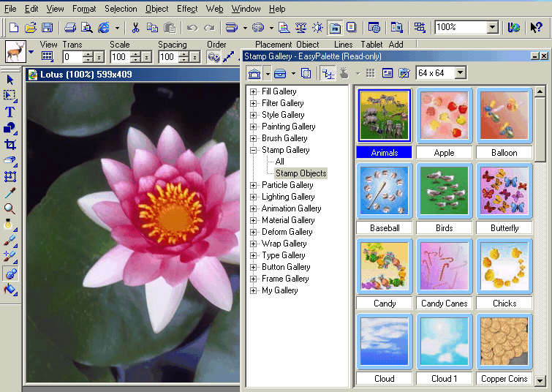Expand the Fill Gallery tree node

(253, 91)
